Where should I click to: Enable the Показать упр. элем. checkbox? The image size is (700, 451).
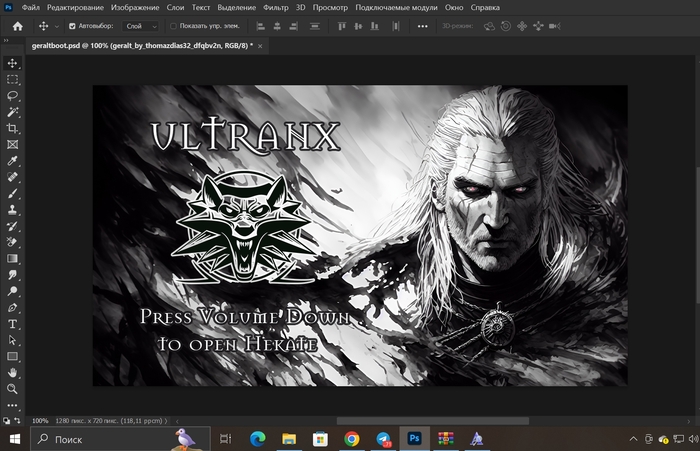point(173,26)
